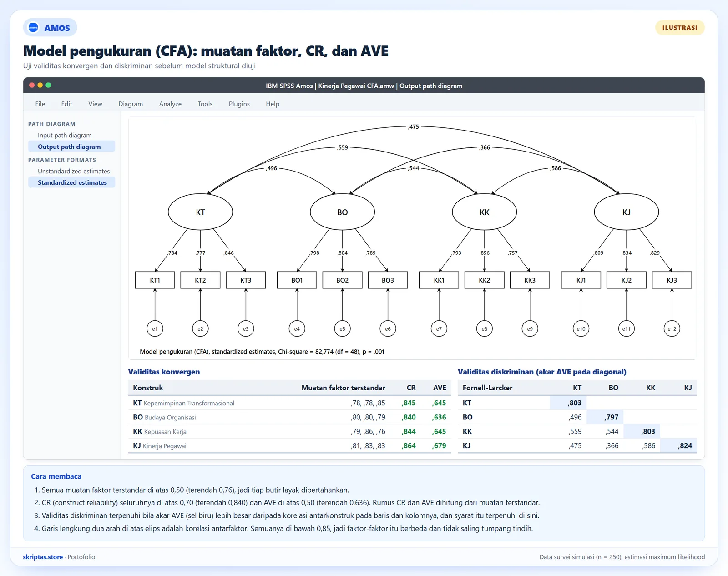Click the e1 error term circle

click(x=155, y=328)
